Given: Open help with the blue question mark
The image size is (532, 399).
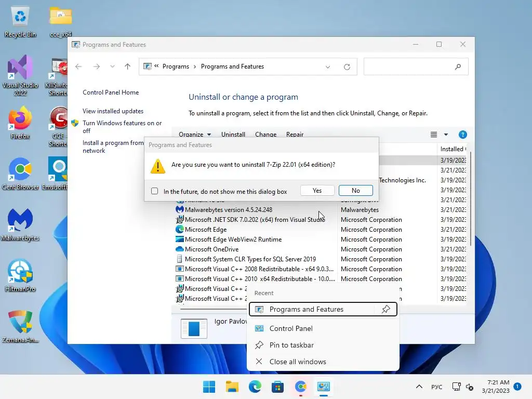Looking at the screenshot, I should click(x=463, y=135).
